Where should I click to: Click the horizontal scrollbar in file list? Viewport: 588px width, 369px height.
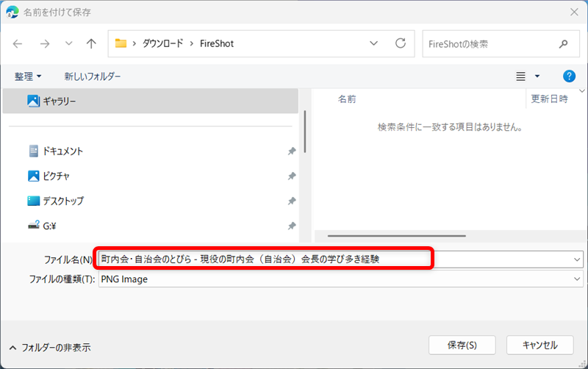[x=397, y=236]
